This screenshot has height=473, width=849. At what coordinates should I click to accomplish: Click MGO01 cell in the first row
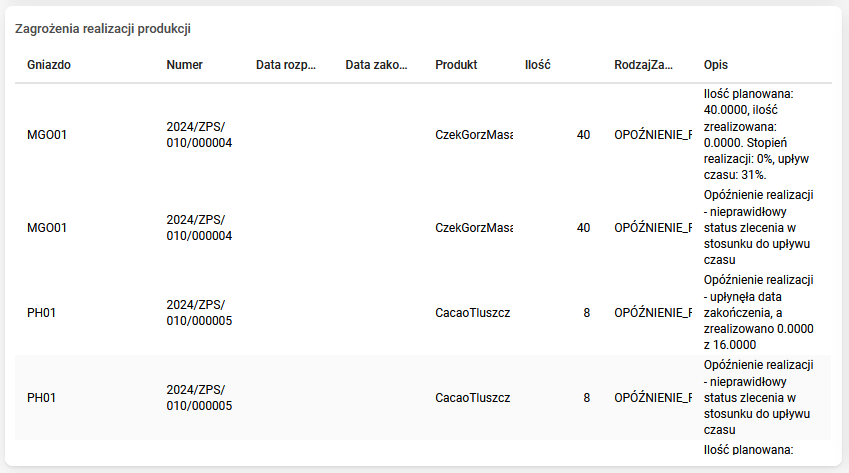(x=47, y=134)
